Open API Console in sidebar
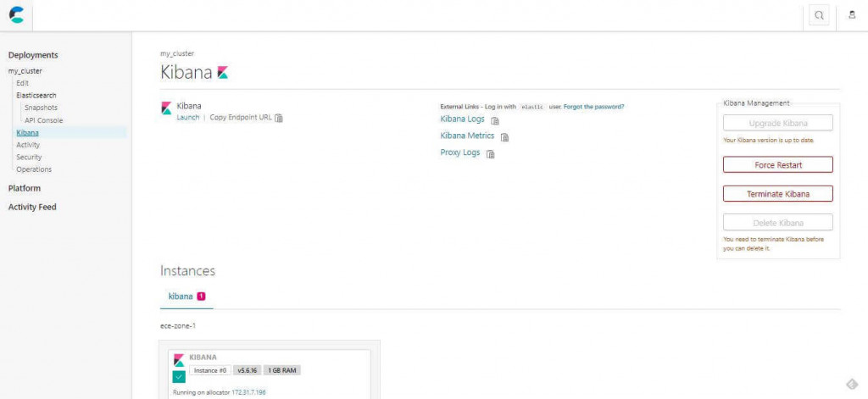The width and height of the screenshot is (868, 399). 44,120
